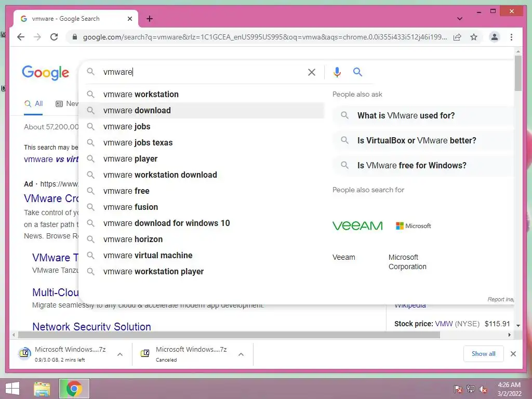
Task: Select suggestion vmware jobs texas
Action: coord(202,142)
